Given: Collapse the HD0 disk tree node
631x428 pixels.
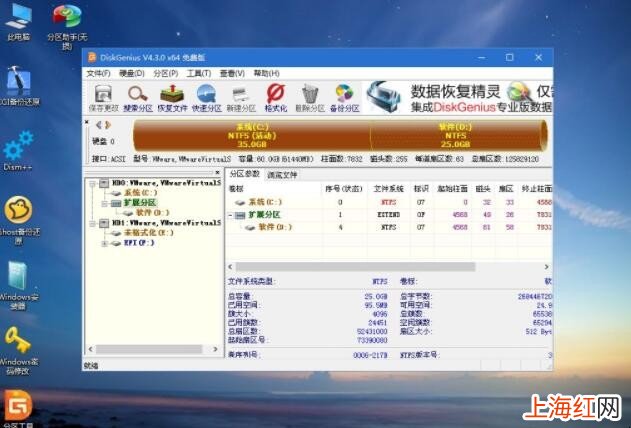Looking at the screenshot, I should pyautogui.click(x=92, y=184).
